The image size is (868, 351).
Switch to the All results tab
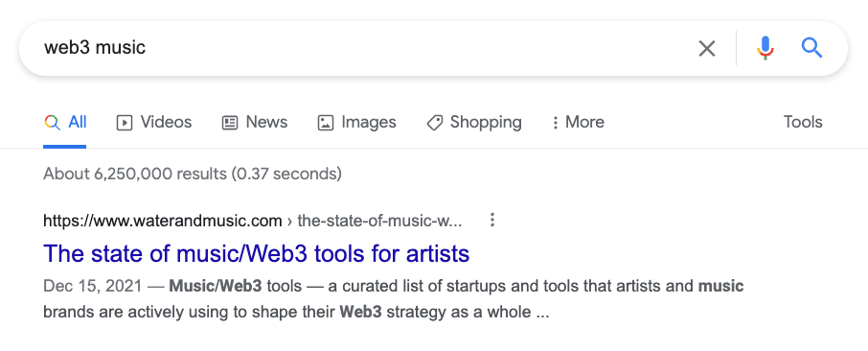(65, 123)
